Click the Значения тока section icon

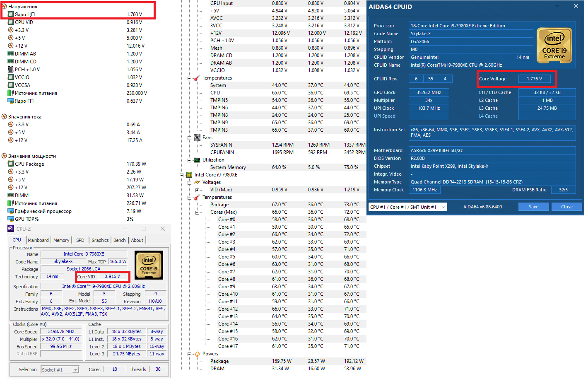[4, 116]
